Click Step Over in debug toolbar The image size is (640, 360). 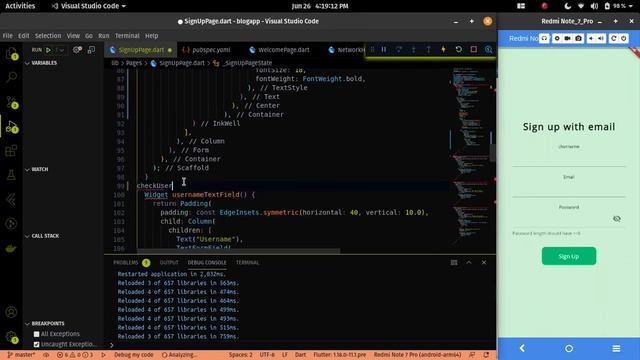click(x=399, y=49)
